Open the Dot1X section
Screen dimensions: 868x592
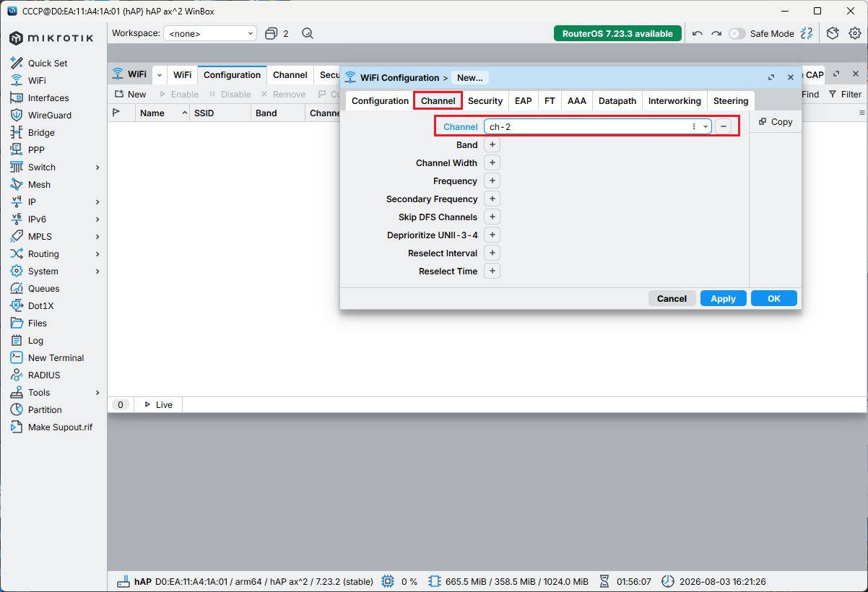click(40, 306)
